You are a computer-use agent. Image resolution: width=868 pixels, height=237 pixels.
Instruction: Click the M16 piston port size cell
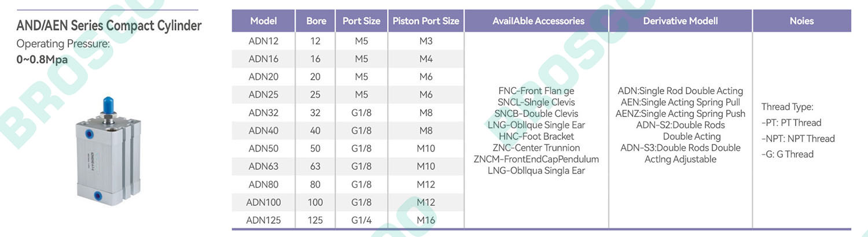(426, 220)
